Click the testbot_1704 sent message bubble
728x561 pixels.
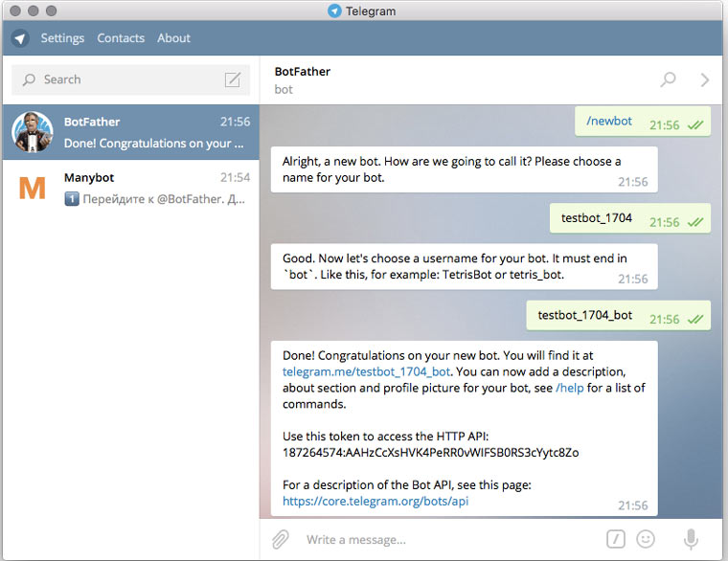(x=630, y=218)
